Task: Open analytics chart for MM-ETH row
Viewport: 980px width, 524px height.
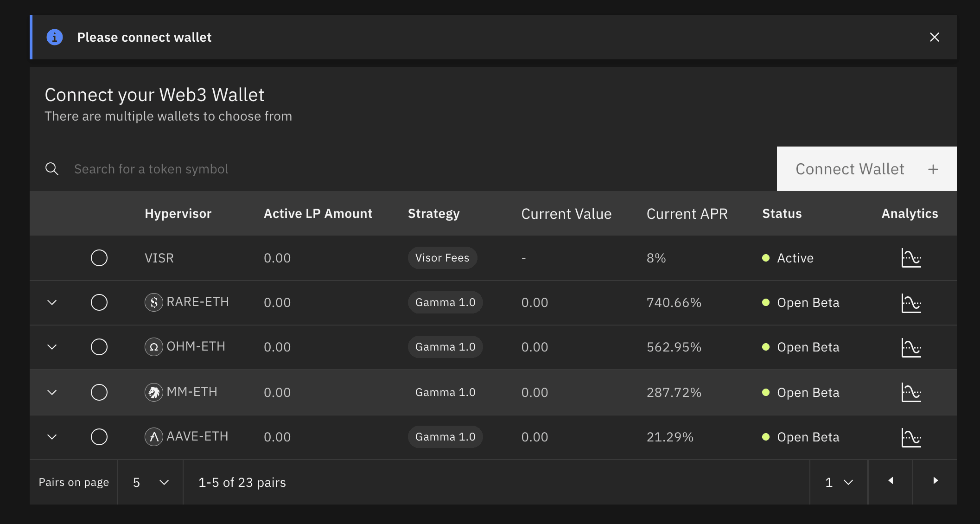Action: (x=911, y=392)
